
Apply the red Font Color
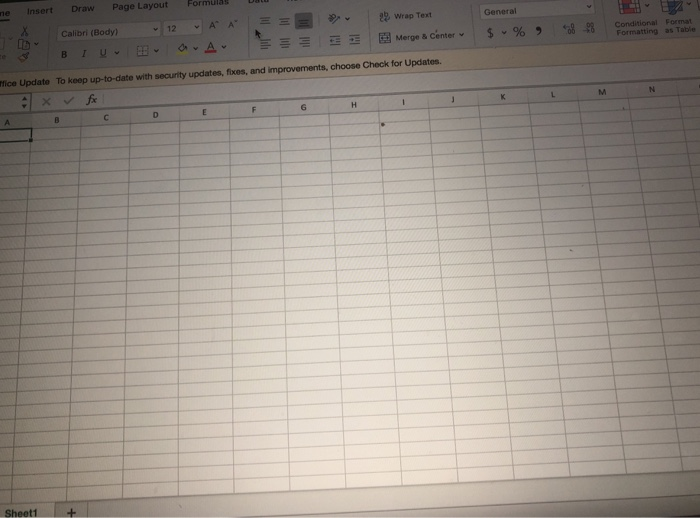point(211,47)
